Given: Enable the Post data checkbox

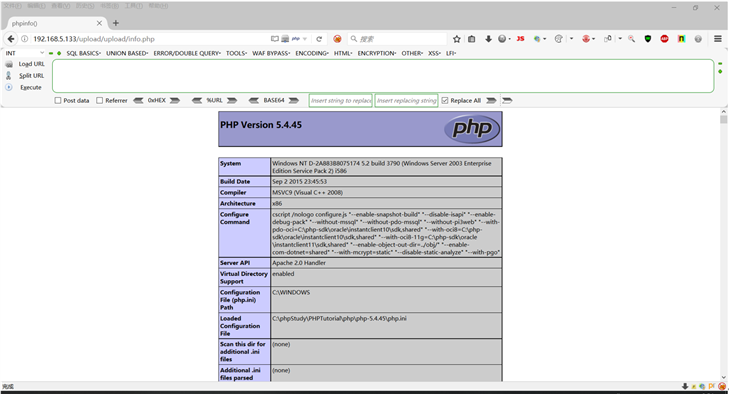Looking at the screenshot, I should coord(58,100).
